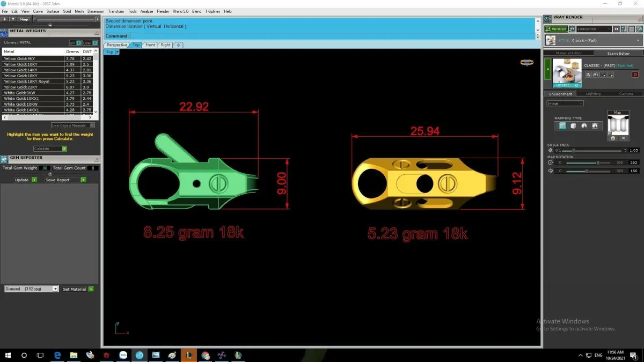Screen dimensions: 644x362
Task: Open the Camera tab in VRay panel
Action: (x=626, y=94)
